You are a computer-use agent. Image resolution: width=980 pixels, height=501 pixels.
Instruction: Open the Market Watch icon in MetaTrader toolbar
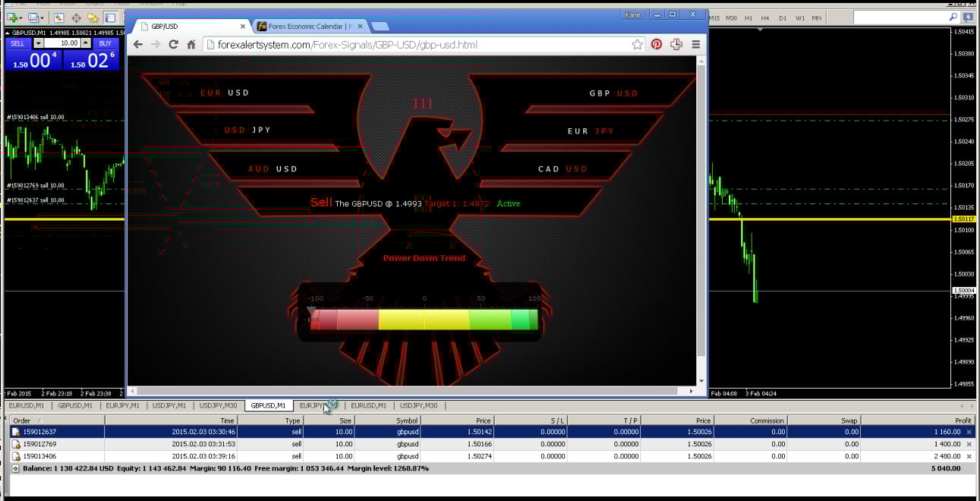click(58, 17)
